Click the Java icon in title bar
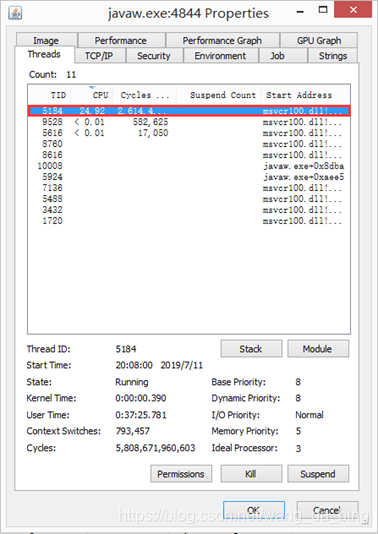 (x=15, y=13)
